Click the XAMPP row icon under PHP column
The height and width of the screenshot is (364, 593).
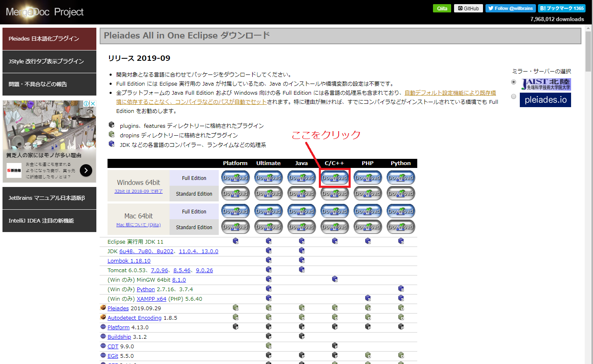pos(368,298)
